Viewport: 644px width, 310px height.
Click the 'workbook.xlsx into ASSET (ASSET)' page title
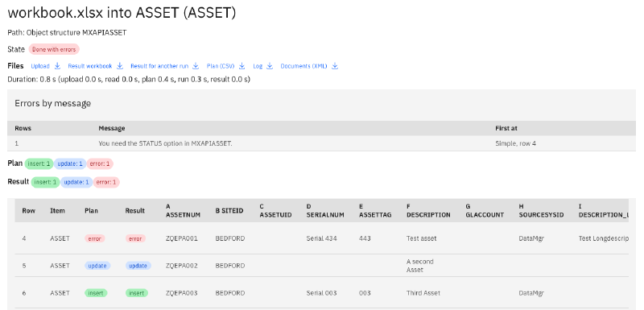point(122,13)
